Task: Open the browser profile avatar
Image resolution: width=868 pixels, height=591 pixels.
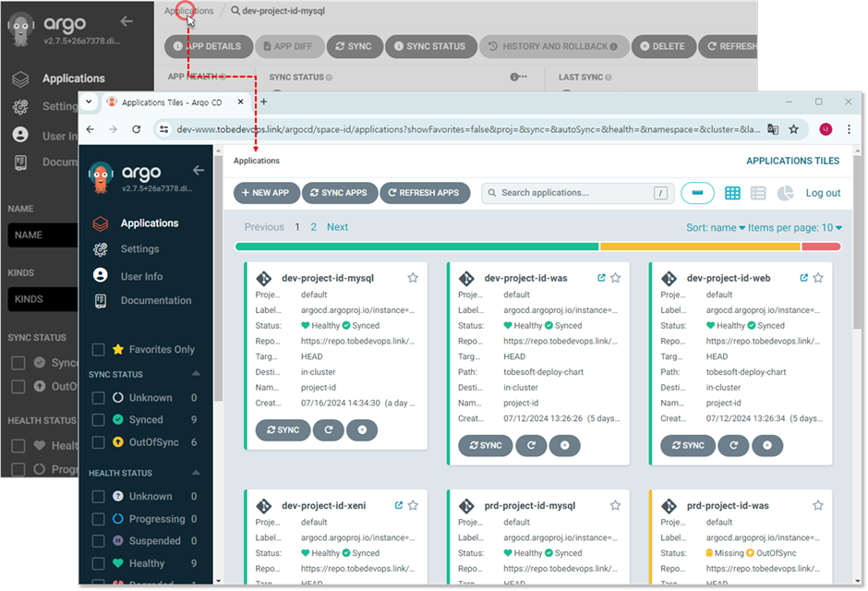Action: 826,129
